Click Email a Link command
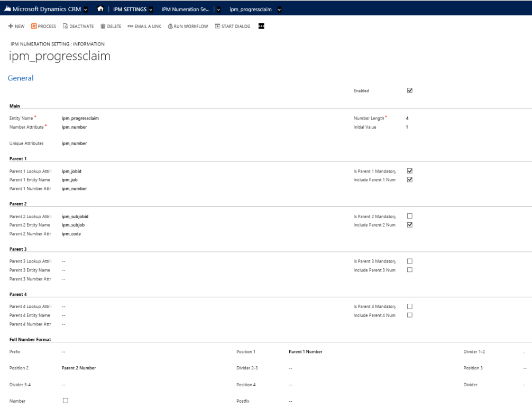532x417 pixels. click(144, 26)
